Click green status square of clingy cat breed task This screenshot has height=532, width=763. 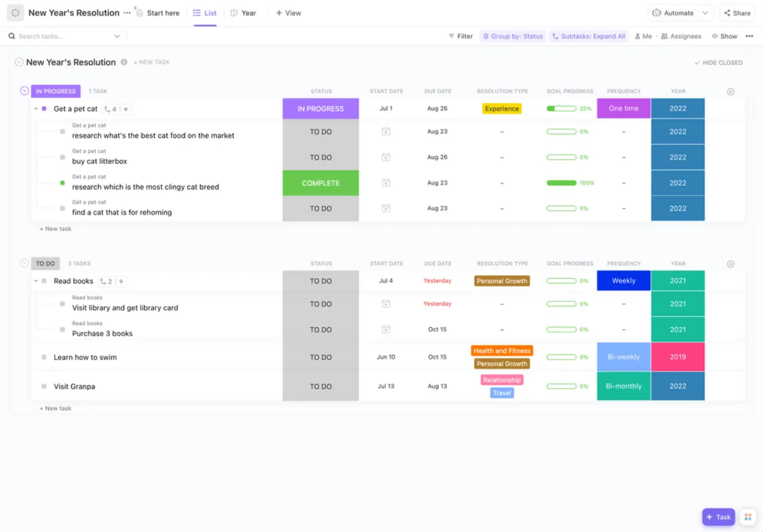63,183
